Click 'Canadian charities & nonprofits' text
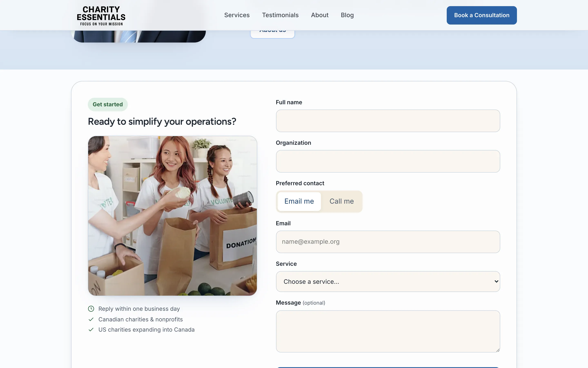The image size is (588, 368). 140,319
